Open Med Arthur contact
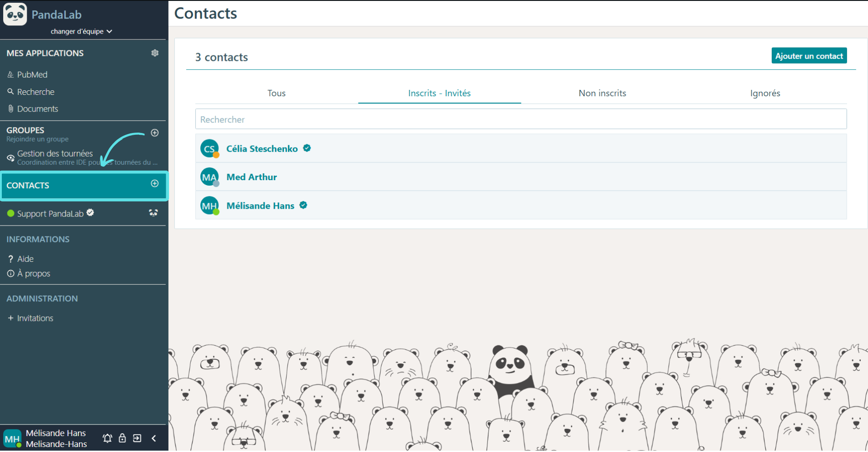Screen dimensions: 868x452 coord(521,177)
